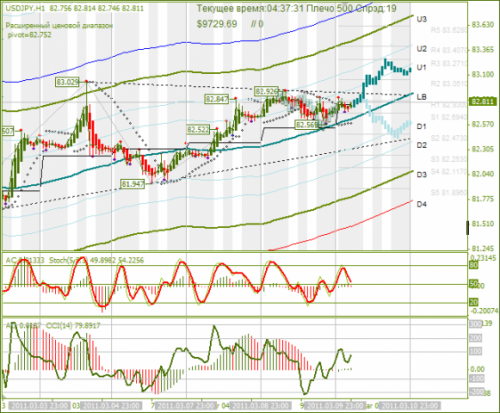Click the D2 channel line label

pyautogui.click(x=422, y=145)
